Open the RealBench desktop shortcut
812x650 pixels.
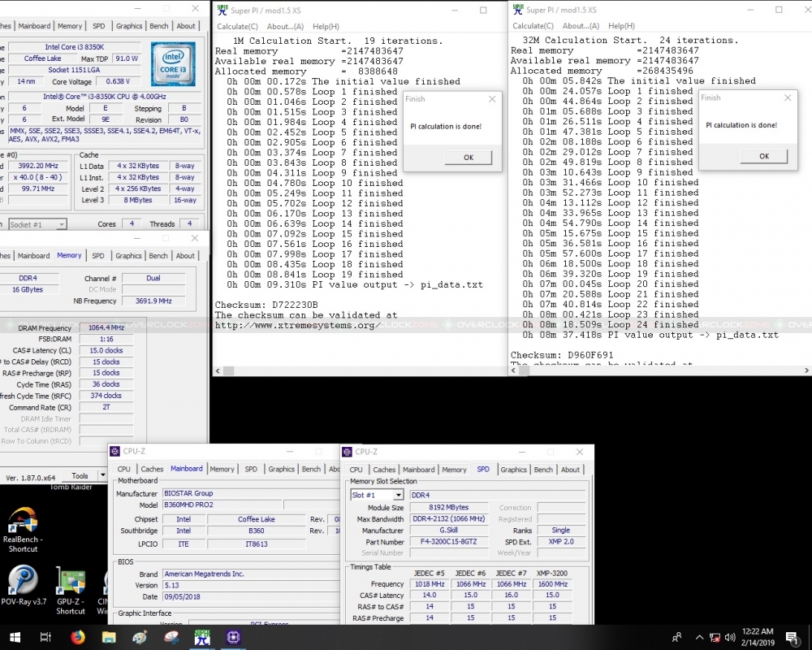coord(23,529)
